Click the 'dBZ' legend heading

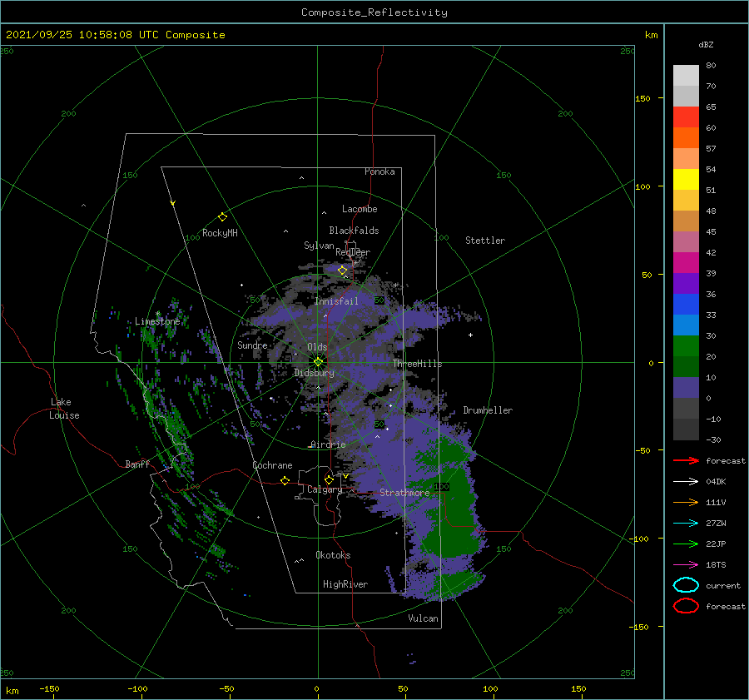[706, 44]
